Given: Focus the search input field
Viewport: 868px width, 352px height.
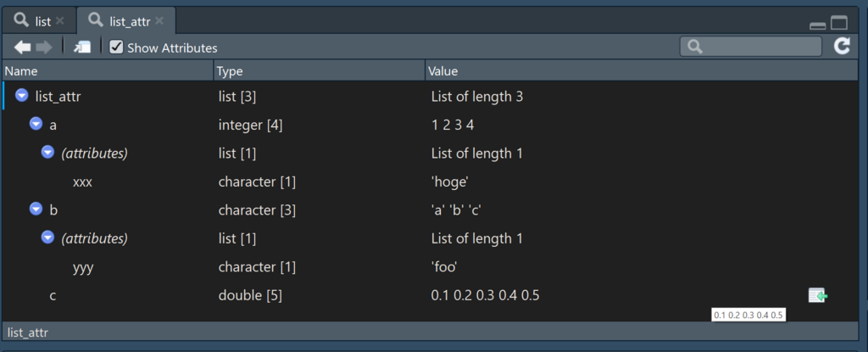Looking at the screenshot, I should (751, 47).
